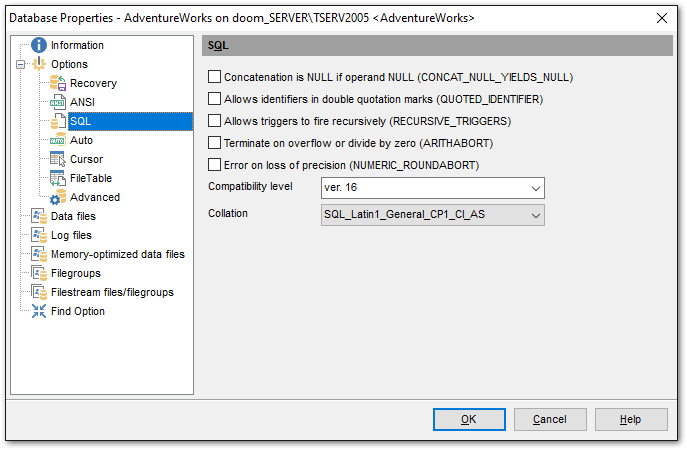Click the ANSI page icon
Screen dimensions: 687x450
58,102
